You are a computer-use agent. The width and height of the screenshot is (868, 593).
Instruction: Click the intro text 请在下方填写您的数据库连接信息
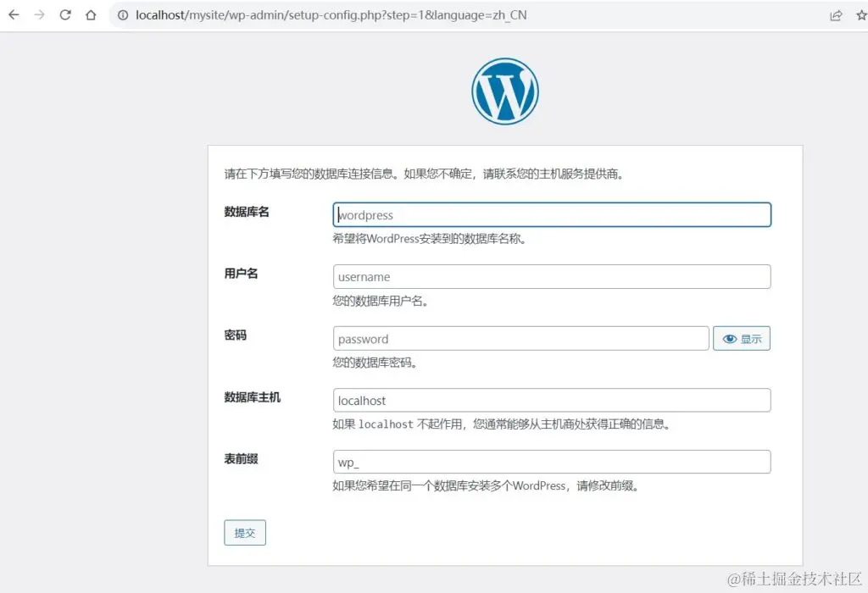click(x=425, y=175)
